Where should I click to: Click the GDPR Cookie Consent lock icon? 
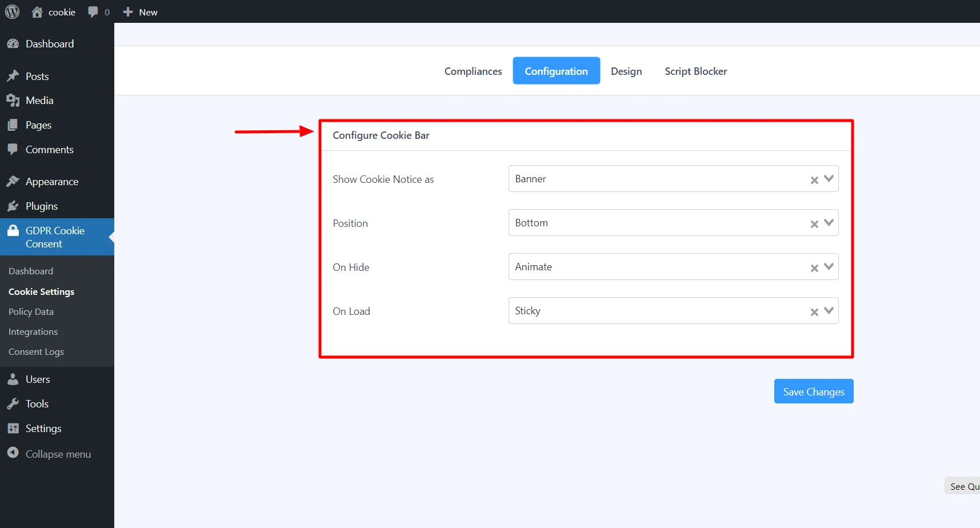pyautogui.click(x=14, y=230)
